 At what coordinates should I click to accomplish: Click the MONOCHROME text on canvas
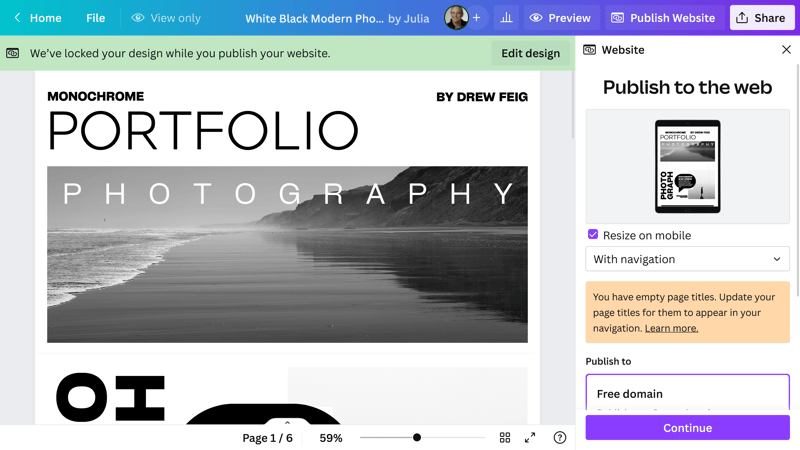[96, 96]
